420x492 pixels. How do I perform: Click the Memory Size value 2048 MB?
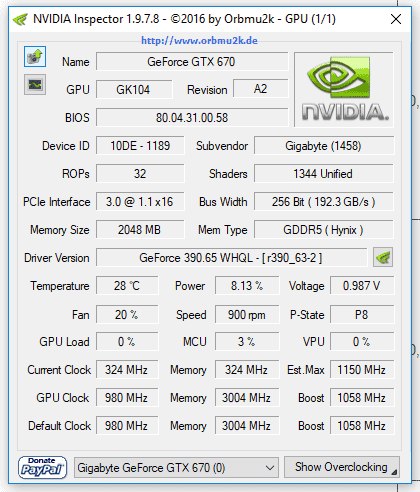140,230
